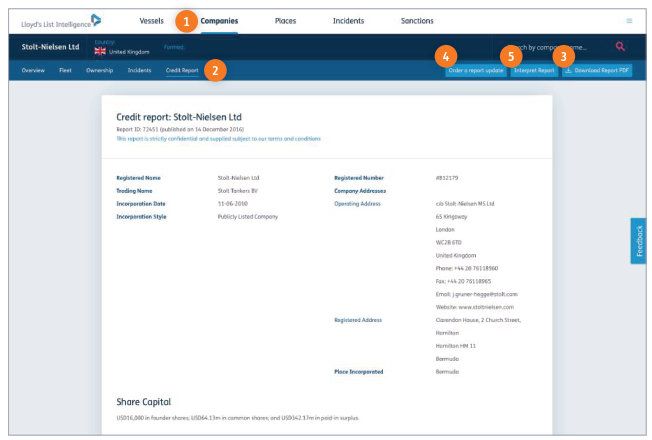Click the Incorporation Style label
Viewport: 652px width, 440px height.
[141, 217]
